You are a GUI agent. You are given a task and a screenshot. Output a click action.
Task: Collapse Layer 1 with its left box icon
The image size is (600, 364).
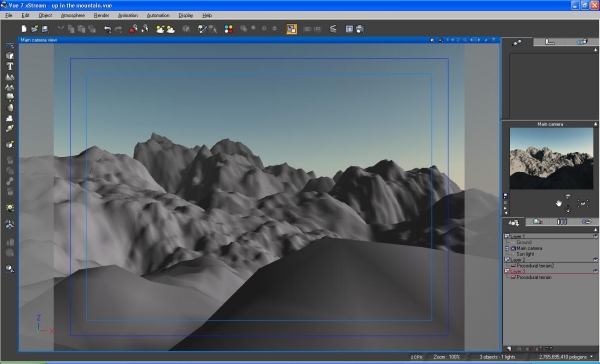pyautogui.click(x=507, y=237)
